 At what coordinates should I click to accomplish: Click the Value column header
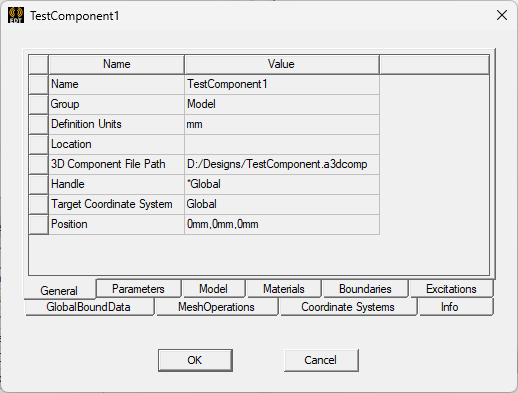point(282,64)
